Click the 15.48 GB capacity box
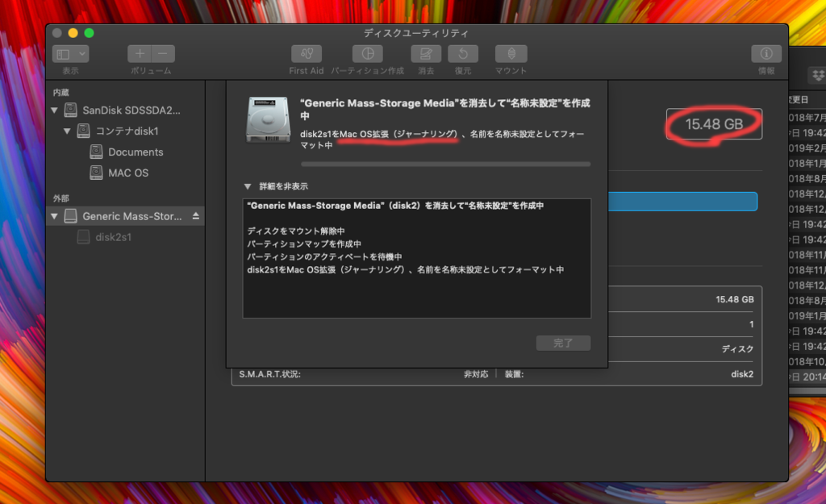Screen dimensions: 826x504 click(714, 124)
